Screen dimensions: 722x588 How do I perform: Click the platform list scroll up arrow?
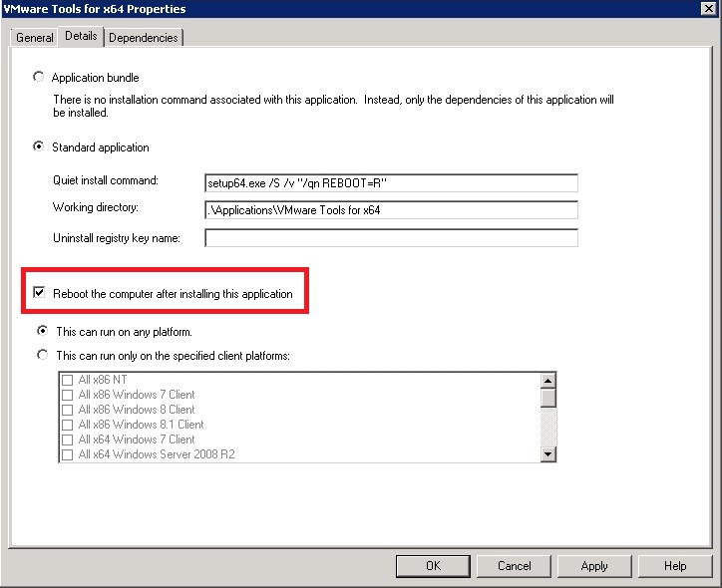tap(547, 381)
